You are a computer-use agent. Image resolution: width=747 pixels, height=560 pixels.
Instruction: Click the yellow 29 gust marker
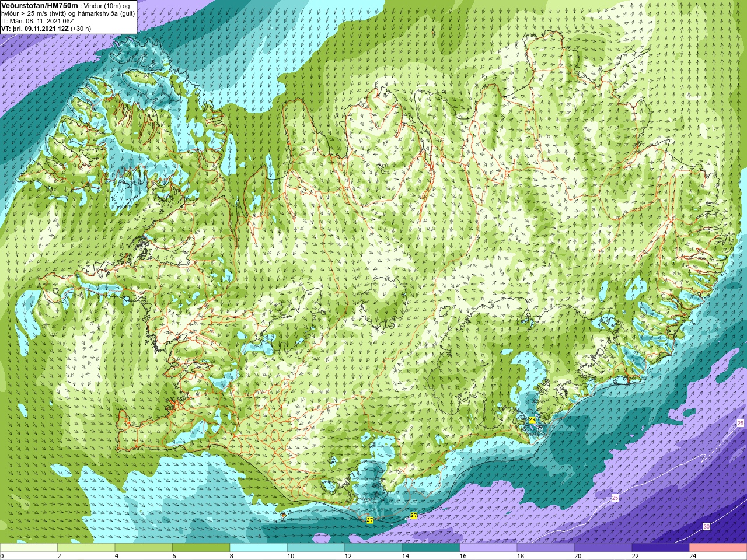click(x=532, y=419)
